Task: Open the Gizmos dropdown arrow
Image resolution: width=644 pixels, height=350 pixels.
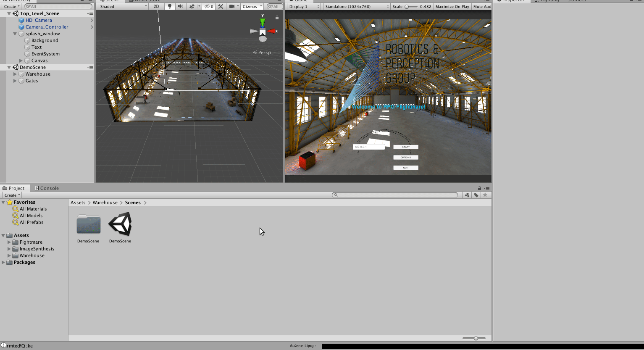Action: pos(261,6)
